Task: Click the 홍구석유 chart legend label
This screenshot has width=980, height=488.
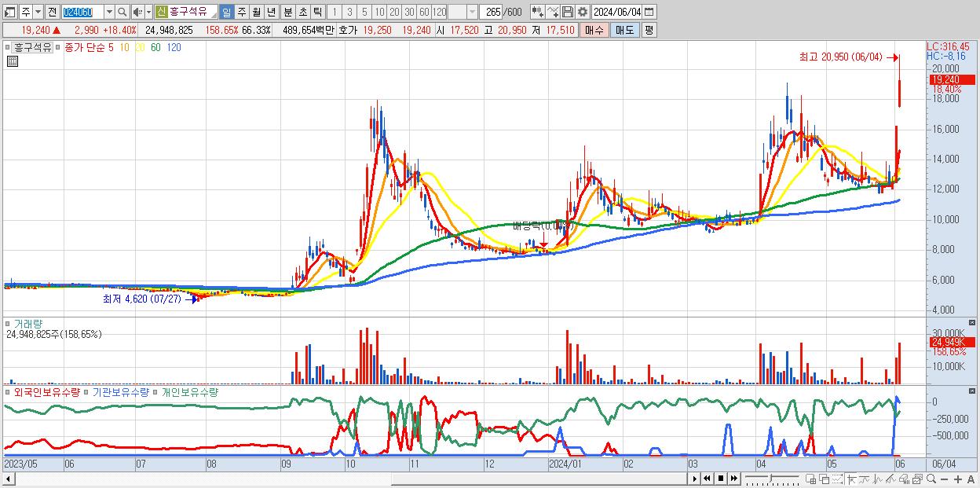Action: pyautogui.click(x=32, y=47)
